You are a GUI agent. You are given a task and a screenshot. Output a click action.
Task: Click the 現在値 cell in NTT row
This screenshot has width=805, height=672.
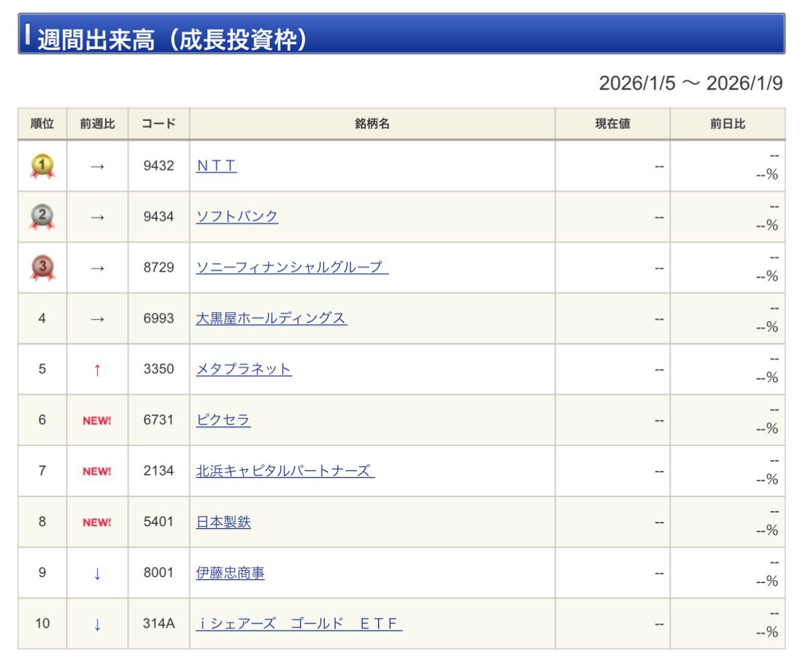613,166
